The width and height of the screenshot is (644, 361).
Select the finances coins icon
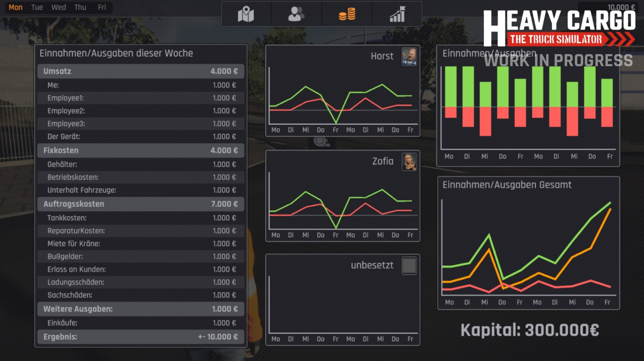tap(347, 14)
